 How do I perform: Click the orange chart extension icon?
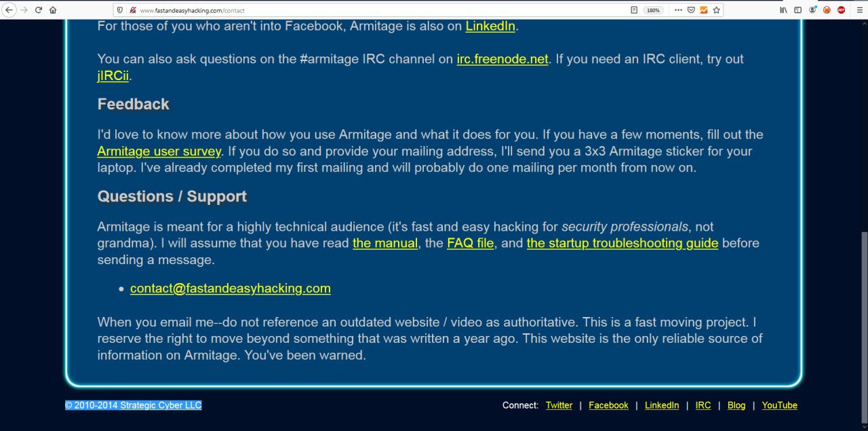pyautogui.click(x=704, y=10)
